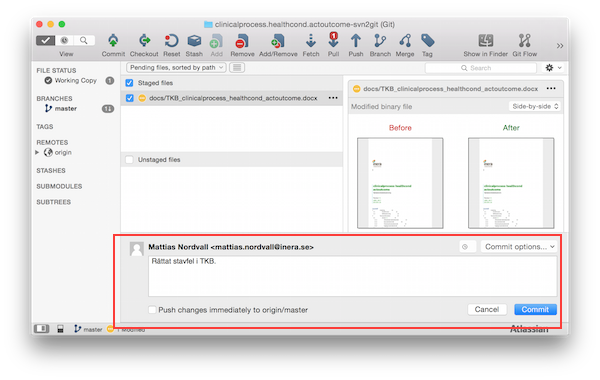Click the Cancel button
The width and height of the screenshot is (600, 380).
tap(487, 309)
